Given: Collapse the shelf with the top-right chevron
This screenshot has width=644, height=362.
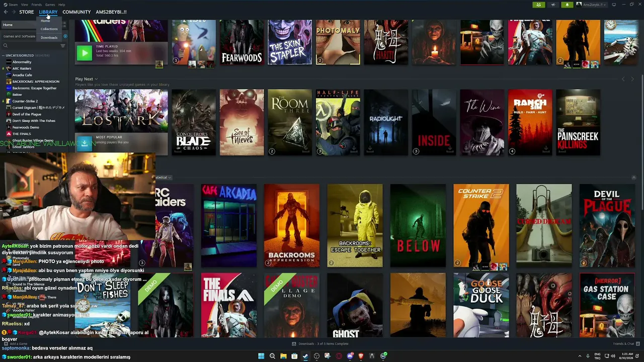Looking at the screenshot, I should (x=633, y=177).
